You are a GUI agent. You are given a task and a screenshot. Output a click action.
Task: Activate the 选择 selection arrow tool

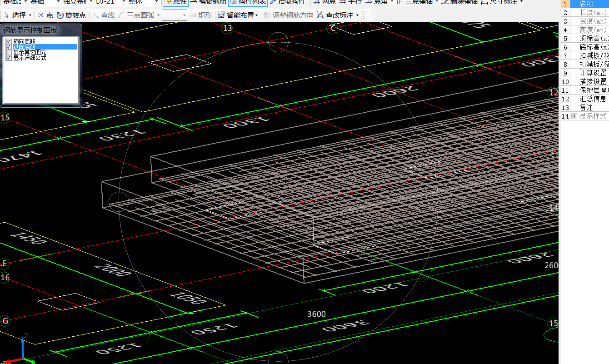point(16,15)
